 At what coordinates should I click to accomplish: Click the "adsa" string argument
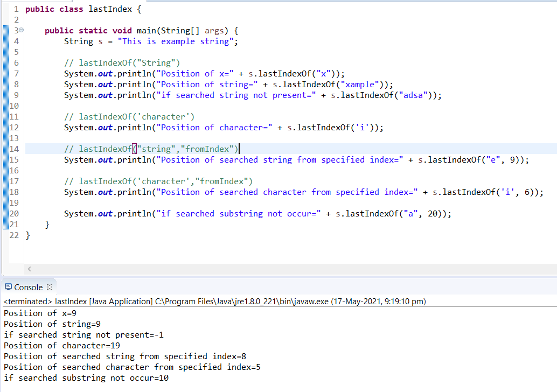click(x=413, y=95)
